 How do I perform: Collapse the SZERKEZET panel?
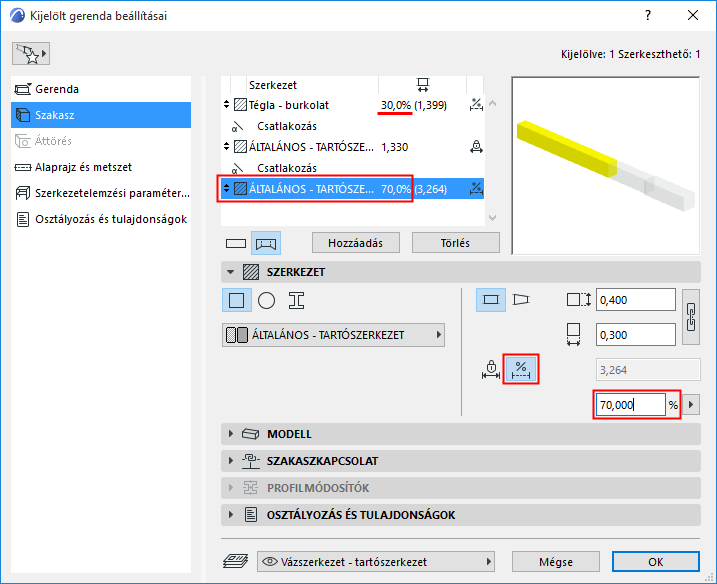click(230, 272)
